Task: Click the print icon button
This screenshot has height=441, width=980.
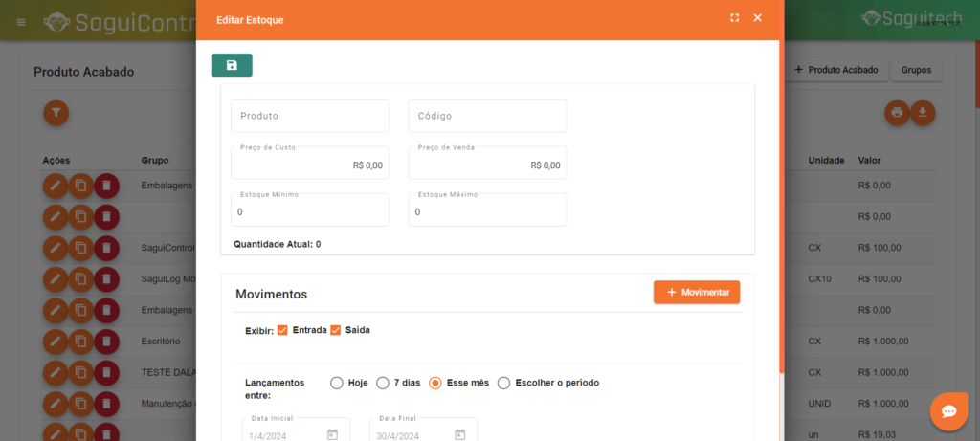Action: tap(897, 113)
